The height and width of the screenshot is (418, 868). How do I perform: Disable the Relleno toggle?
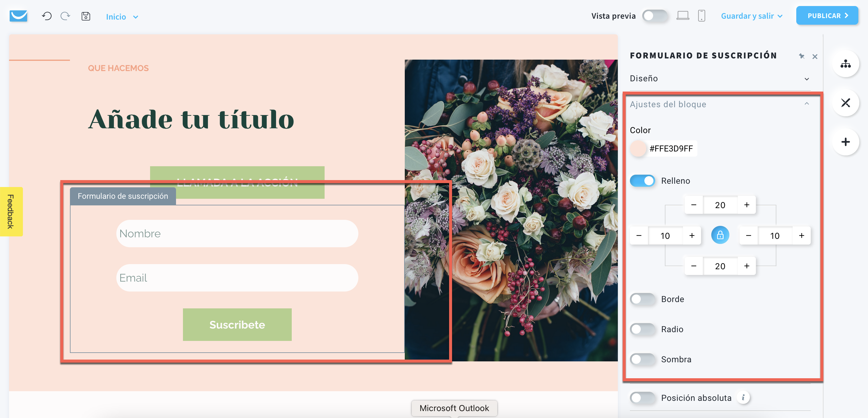(642, 181)
